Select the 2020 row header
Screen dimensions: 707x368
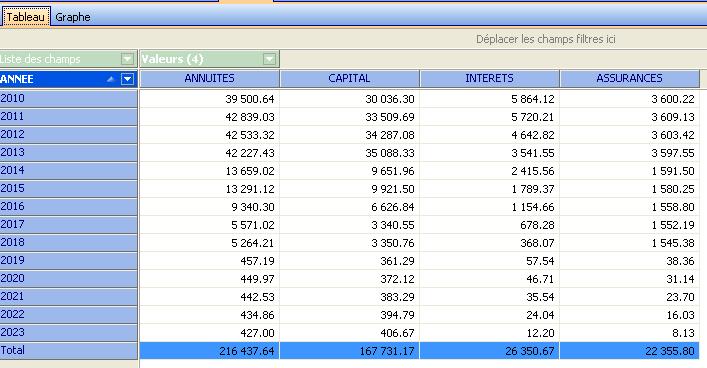click(x=69, y=279)
